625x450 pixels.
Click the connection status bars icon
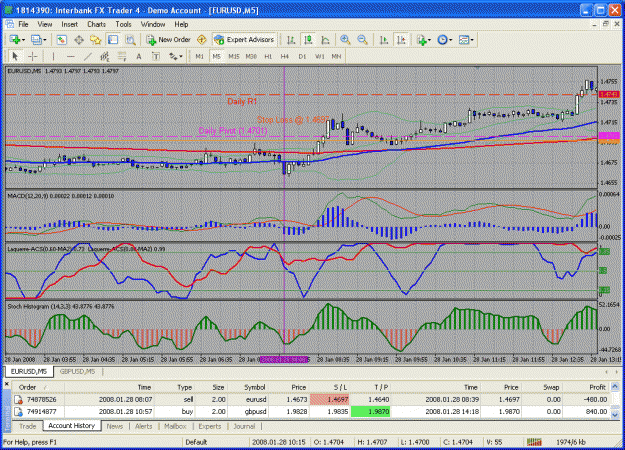coord(534,442)
